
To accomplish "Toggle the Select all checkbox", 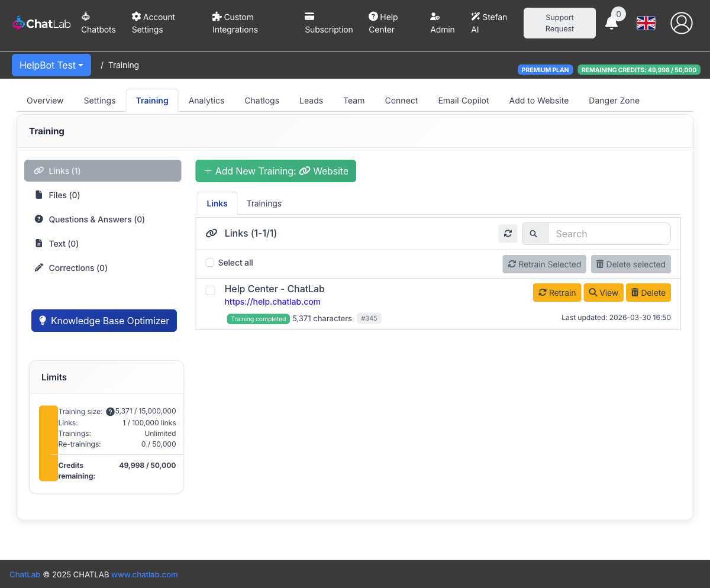I will pyautogui.click(x=209, y=263).
